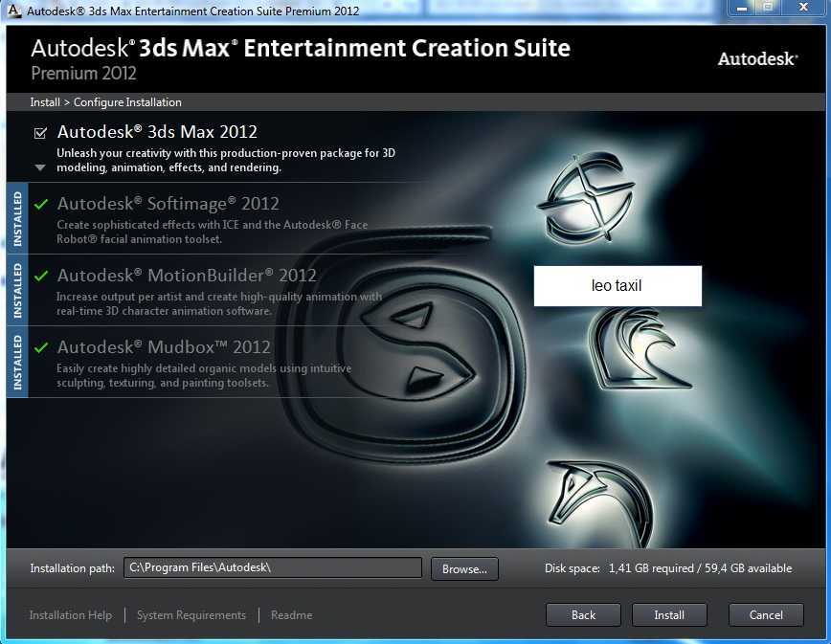
Task: Click green checkmark beside MotionBuilder 2012
Action: point(41,276)
